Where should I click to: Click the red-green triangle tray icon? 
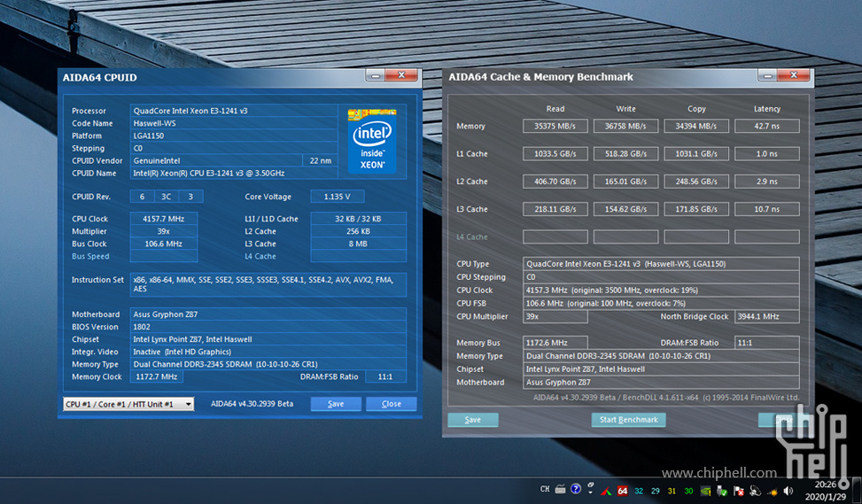point(606,491)
